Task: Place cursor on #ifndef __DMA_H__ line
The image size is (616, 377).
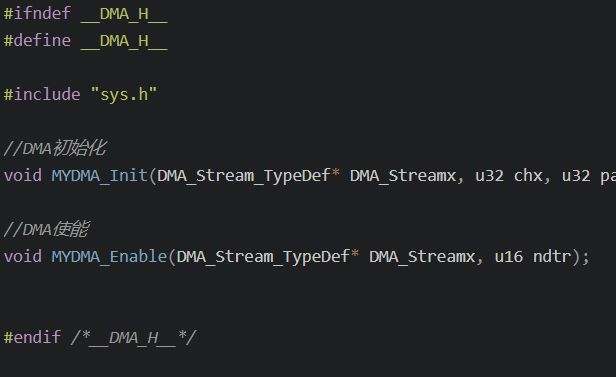Action: click(86, 14)
